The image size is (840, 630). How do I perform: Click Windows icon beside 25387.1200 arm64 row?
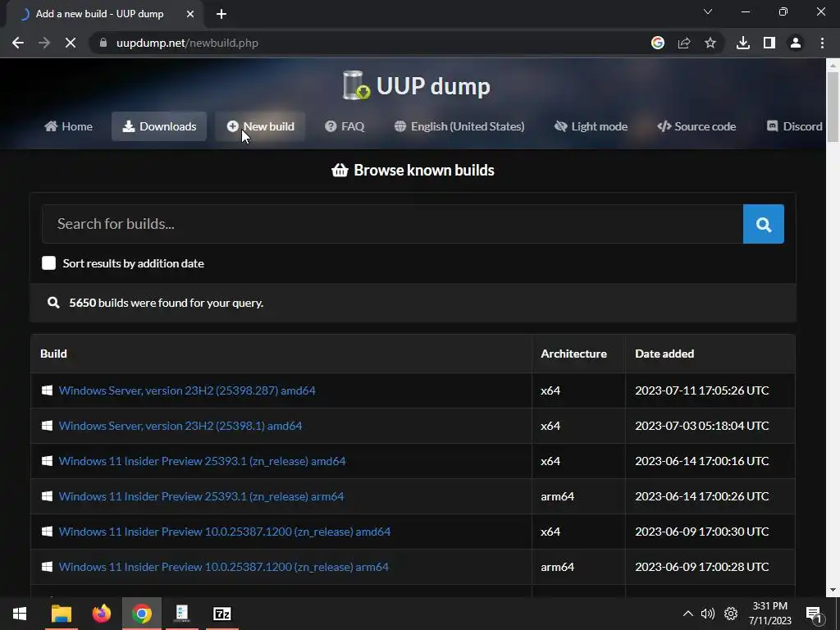click(x=47, y=567)
